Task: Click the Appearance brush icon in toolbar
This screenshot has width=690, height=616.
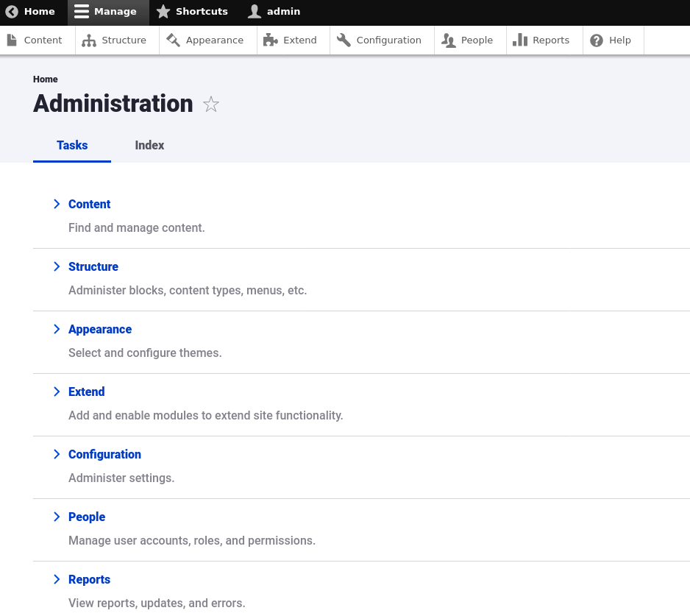Action: coord(173,40)
